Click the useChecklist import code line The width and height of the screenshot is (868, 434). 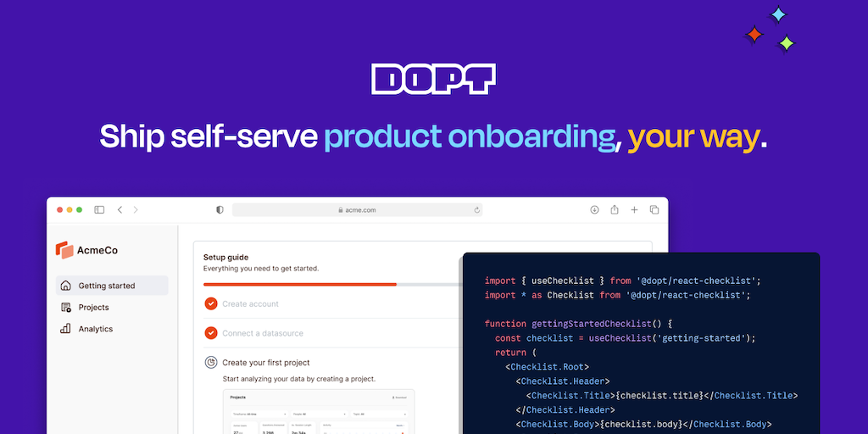[623, 281]
